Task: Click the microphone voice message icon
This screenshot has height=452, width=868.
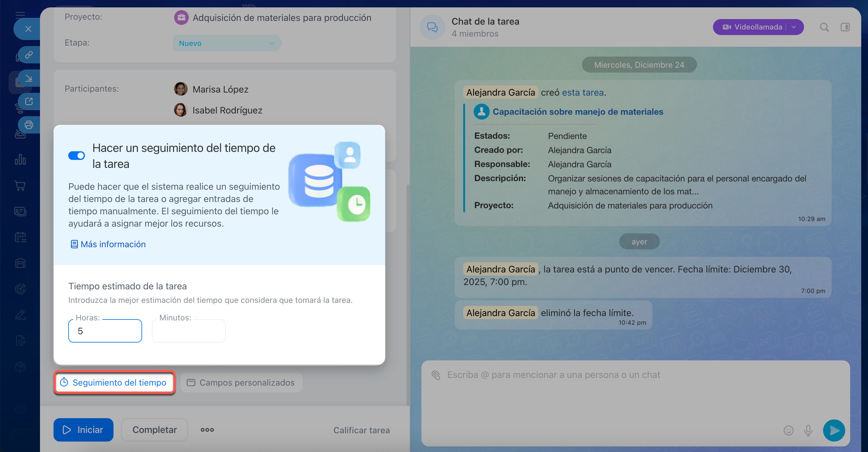Action: (x=808, y=430)
